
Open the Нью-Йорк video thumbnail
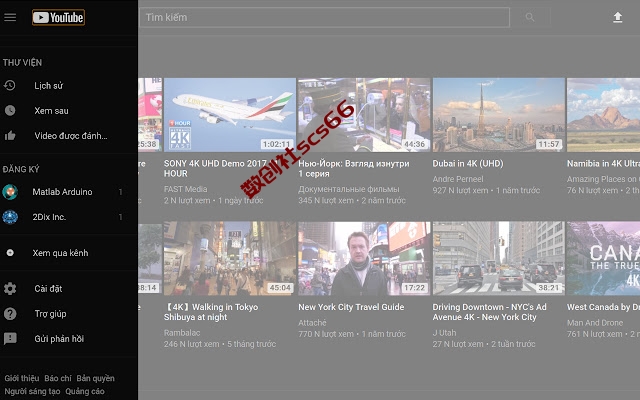(364, 115)
